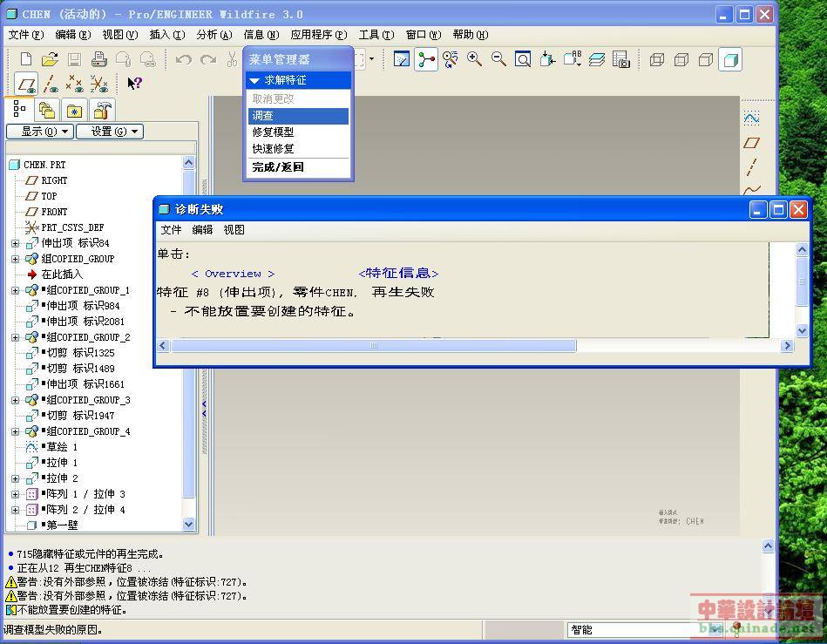Open the 设置 dropdown
Image resolution: width=827 pixels, height=644 pixels.
coord(110,132)
